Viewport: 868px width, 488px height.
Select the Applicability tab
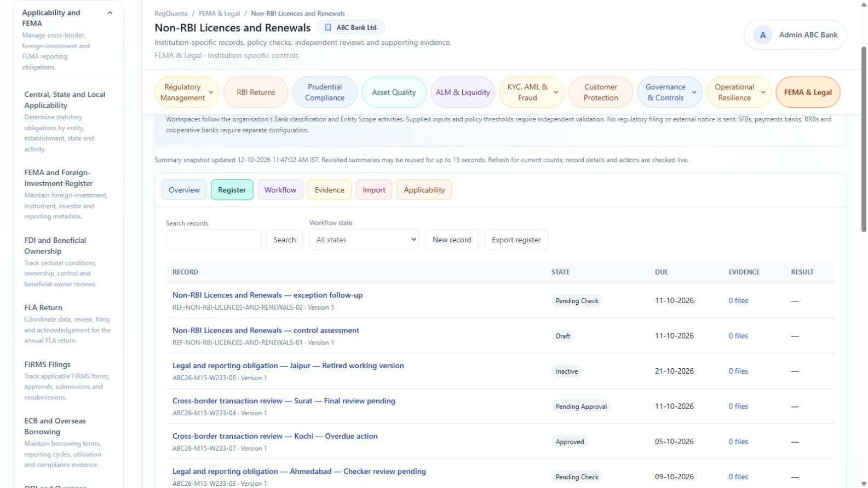tap(424, 190)
